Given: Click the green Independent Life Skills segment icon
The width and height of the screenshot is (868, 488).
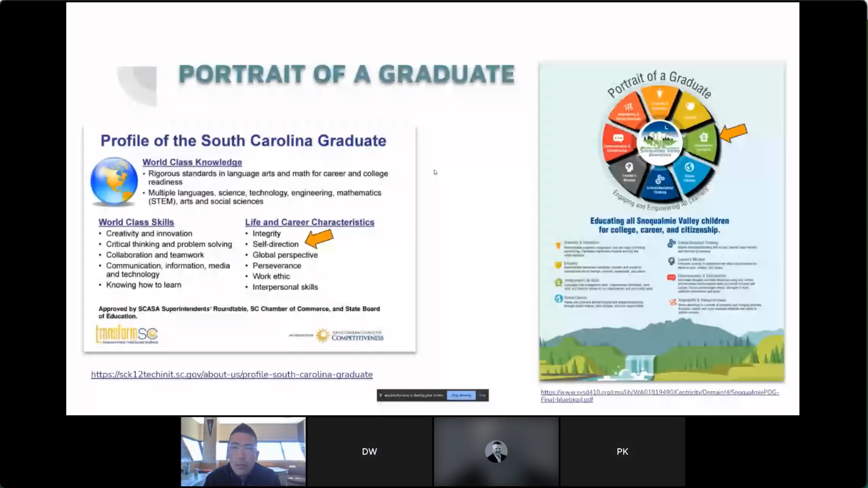Looking at the screenshot, I should tap(704, 137).
